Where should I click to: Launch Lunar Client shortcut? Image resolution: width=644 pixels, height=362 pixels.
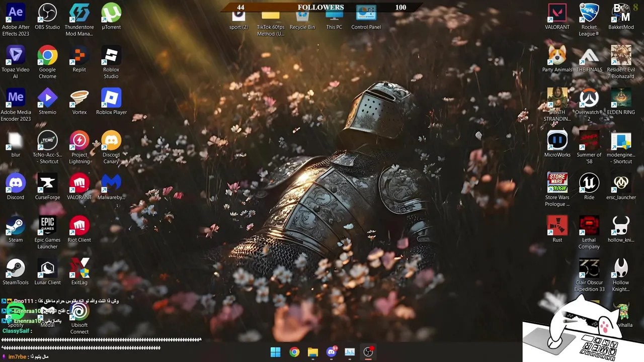(47, 273)
